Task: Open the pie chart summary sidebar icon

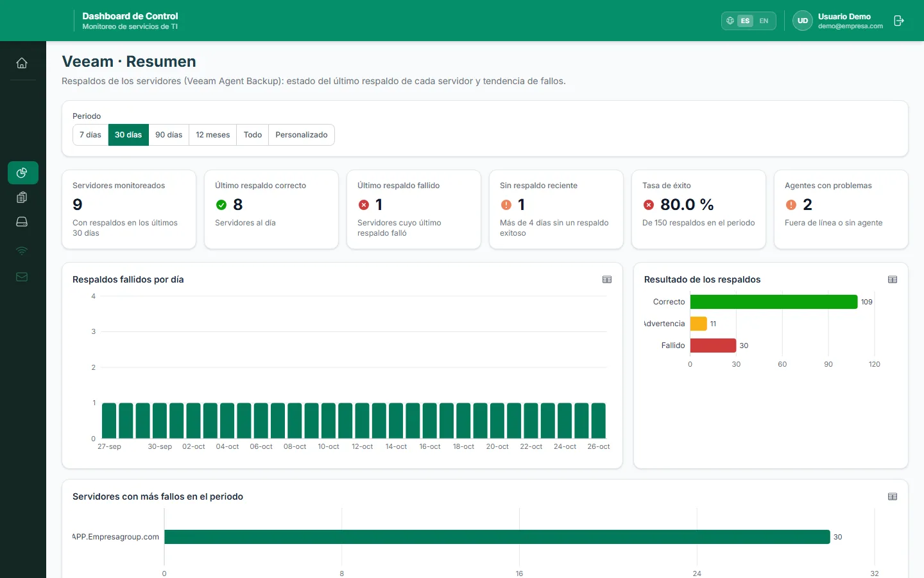Action: (x=22, y=173)
